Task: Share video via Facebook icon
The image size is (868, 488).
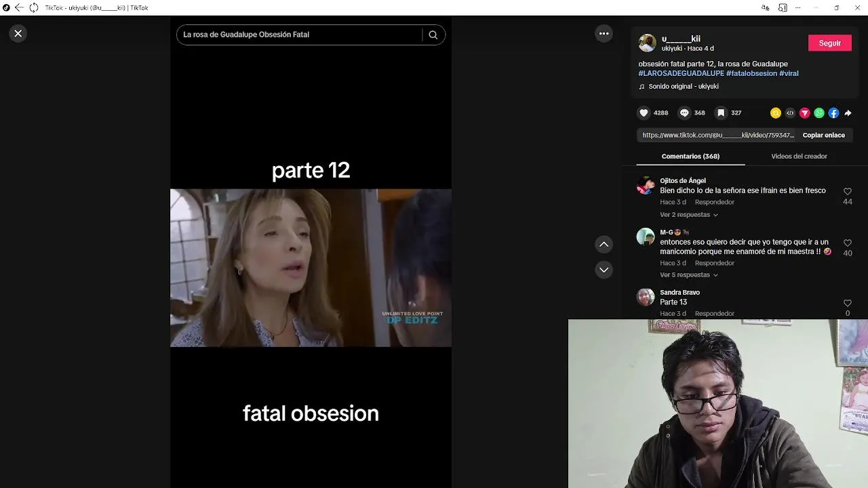Action: tap(833, 113)
